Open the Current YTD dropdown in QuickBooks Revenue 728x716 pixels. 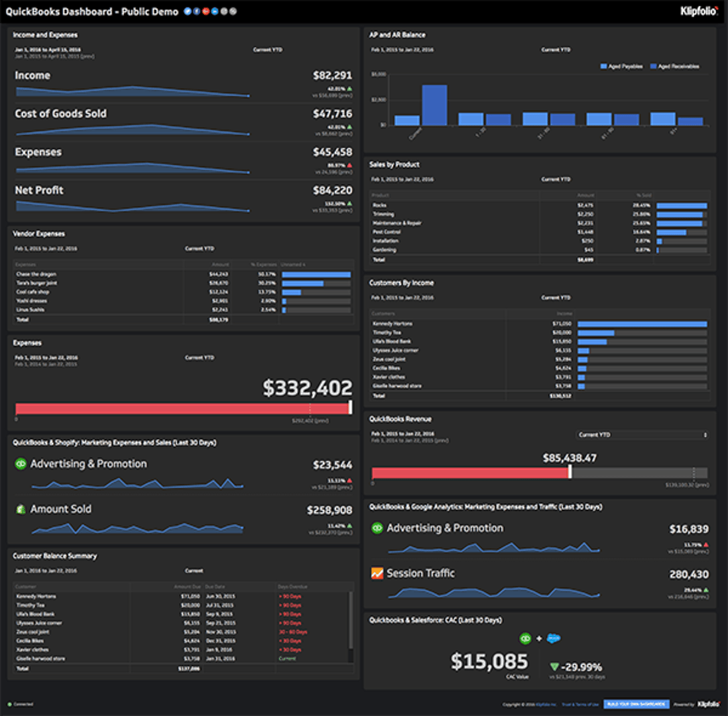641,434
